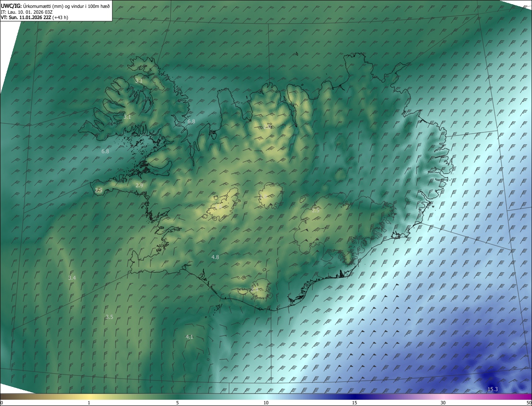Click the 4.8 value label on the map
The width and height of the screenshot is (532, 406).
click(215, 257)
